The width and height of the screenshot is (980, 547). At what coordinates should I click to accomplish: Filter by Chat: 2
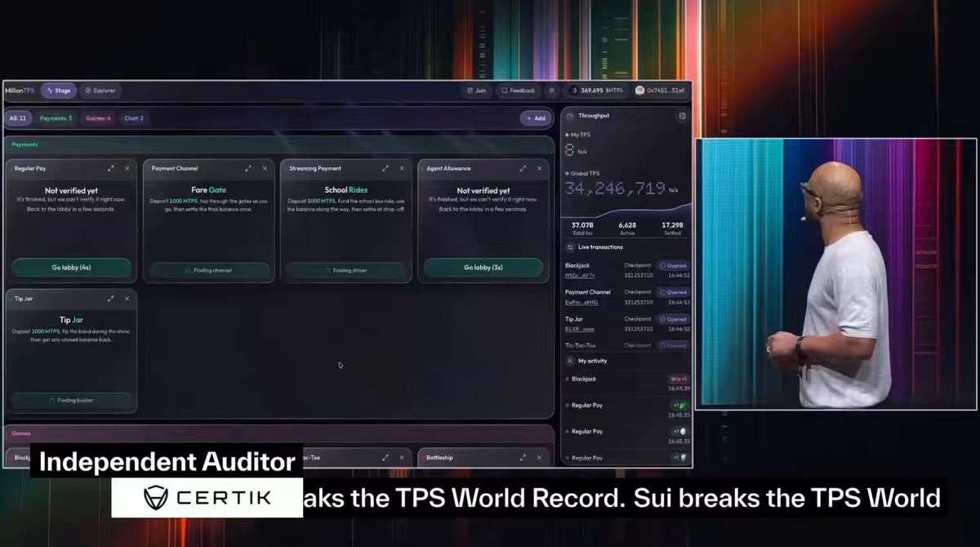click(x=133, y=118)
